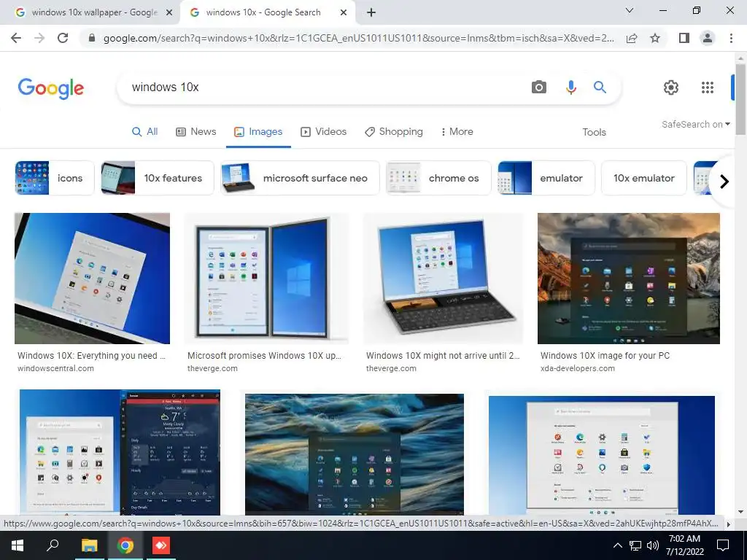The height and width of the screenshot is (560, 747).
Task: Open File Explorer from the taskbar
Action: tap(89, 545)
